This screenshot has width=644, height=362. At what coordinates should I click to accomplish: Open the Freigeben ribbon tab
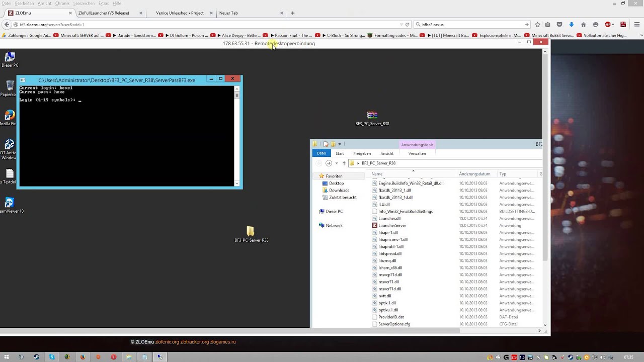362,153
